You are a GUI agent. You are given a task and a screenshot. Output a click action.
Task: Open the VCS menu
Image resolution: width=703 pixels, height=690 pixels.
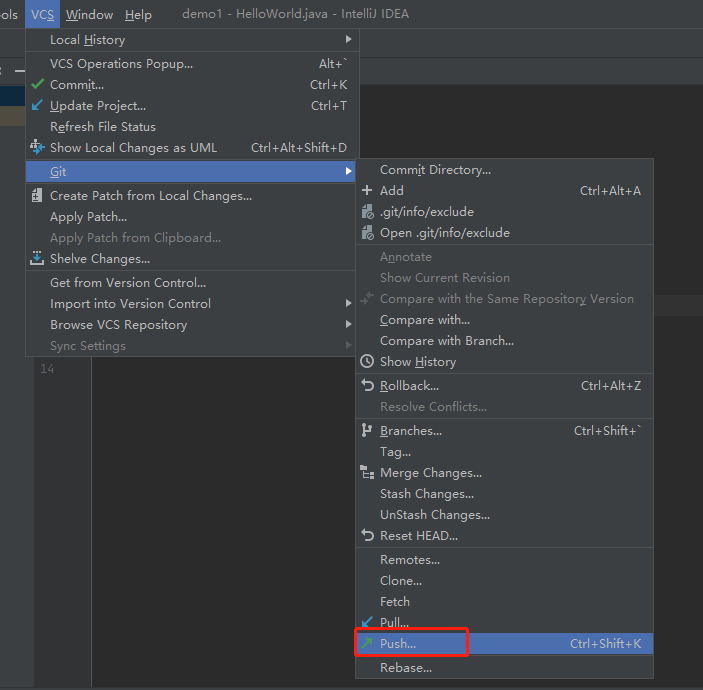(x=42, y=14)
